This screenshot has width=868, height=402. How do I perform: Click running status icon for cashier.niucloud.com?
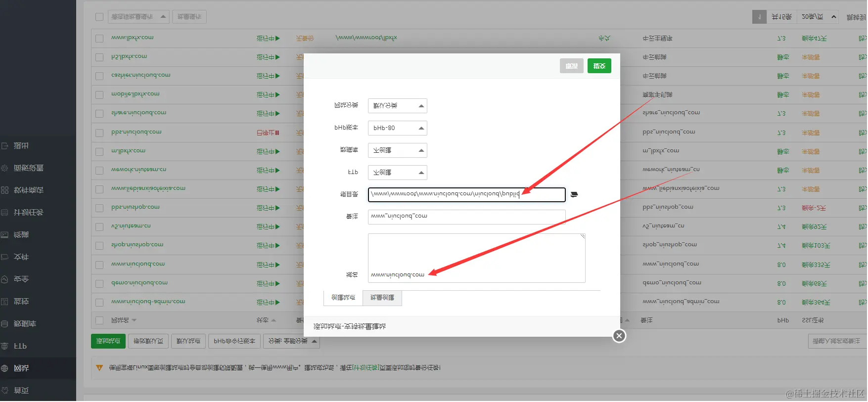(x=277, y=76)
